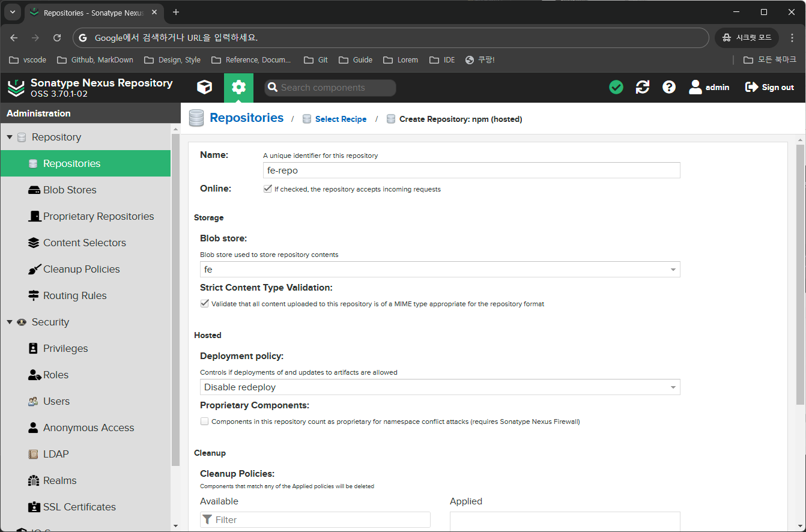The height and width of the screenshot is (532, 806).
Task: Click the admin user icon
Action: click(695, 87)
